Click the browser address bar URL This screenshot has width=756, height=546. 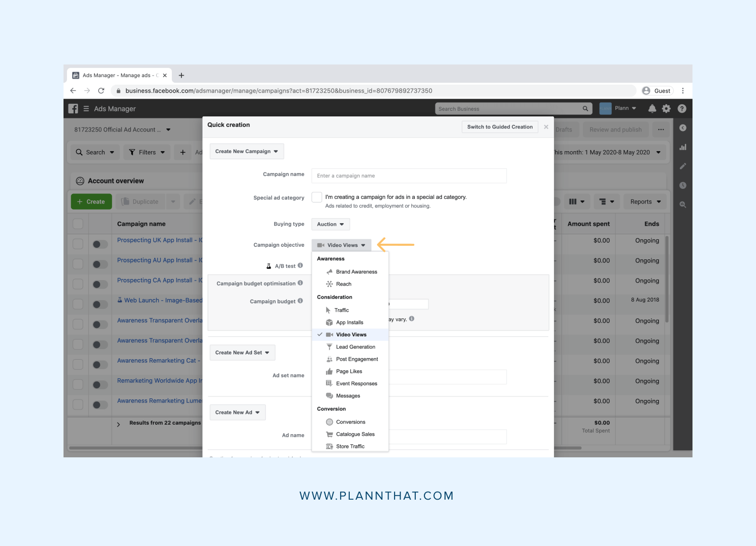(279, 91)
